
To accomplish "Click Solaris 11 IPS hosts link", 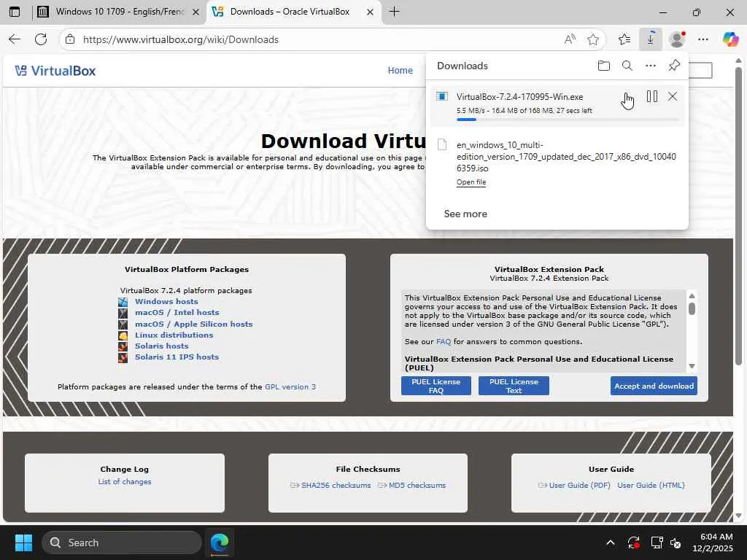I will 177,357.
